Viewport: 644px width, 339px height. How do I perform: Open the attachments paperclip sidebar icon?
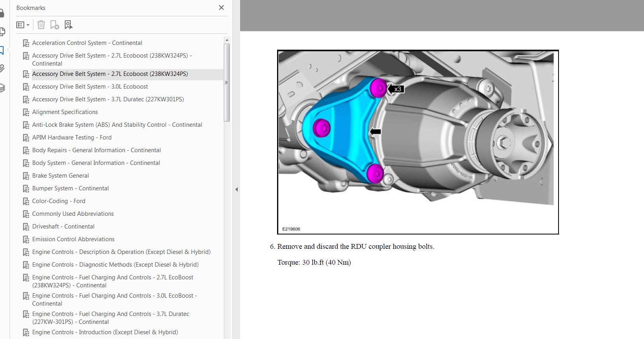[x=2, y=68]
